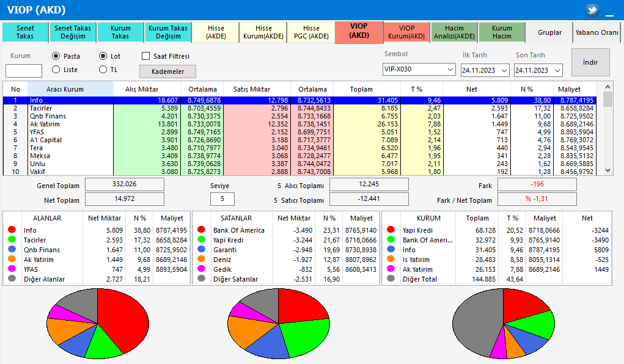Focus the Kurum input field
This screenshot has width=624, height=364.
click(24, 71)
